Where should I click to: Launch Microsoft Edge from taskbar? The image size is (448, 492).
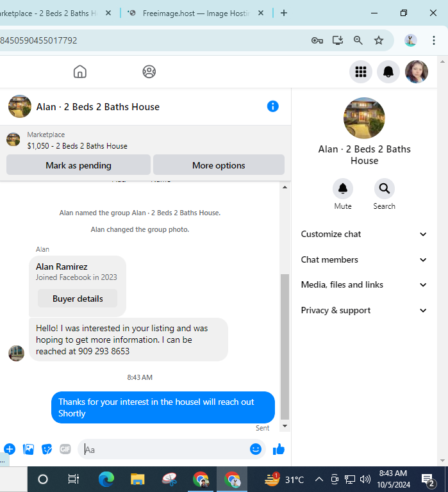pos(106,479)
